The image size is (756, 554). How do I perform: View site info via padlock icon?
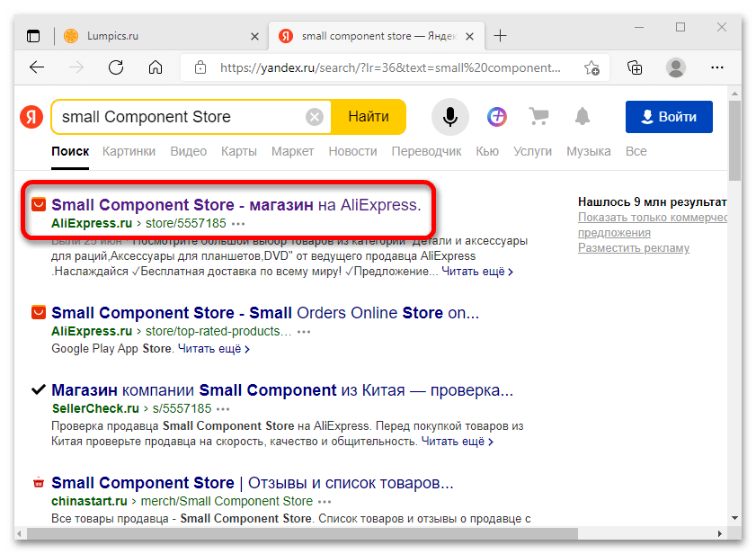click(200, 67)
